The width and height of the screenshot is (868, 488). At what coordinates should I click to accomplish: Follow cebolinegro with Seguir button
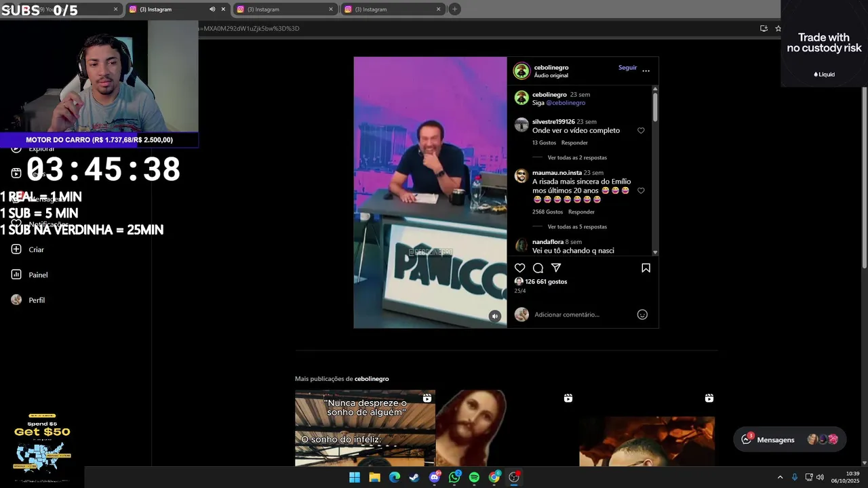[627, 68]
